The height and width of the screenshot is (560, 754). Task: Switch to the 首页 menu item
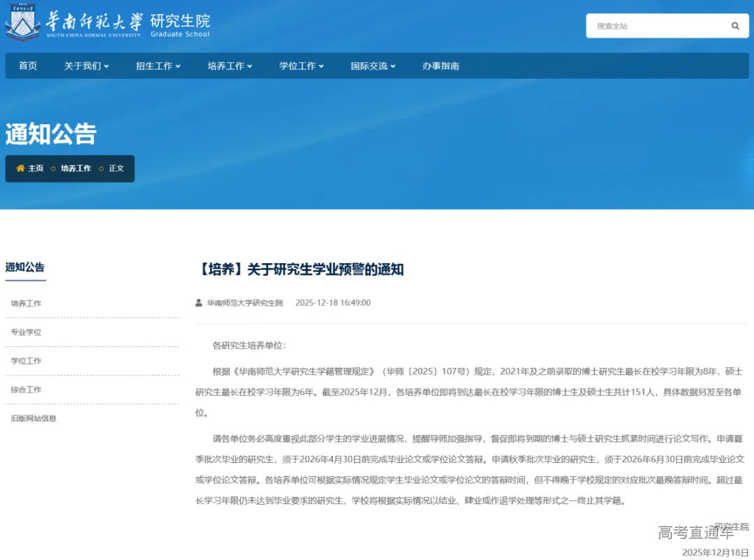coord(27,66)
